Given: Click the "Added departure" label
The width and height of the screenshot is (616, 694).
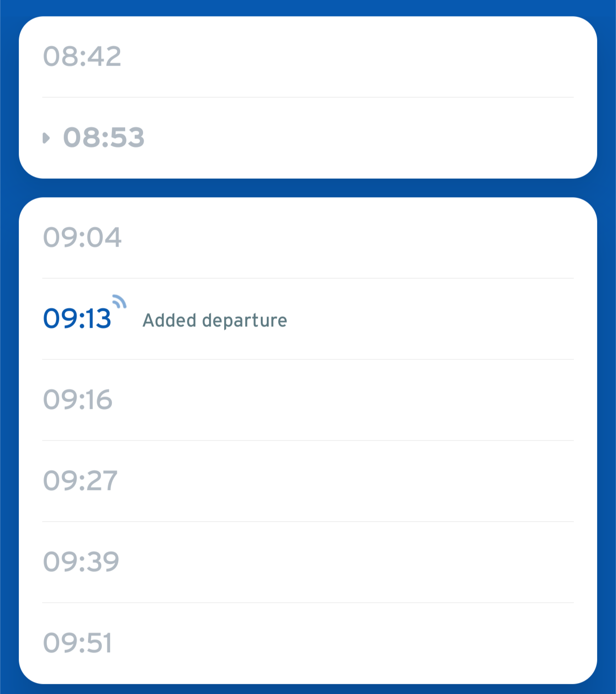Looking at the screenshot, I should click(x=215, y=320).
